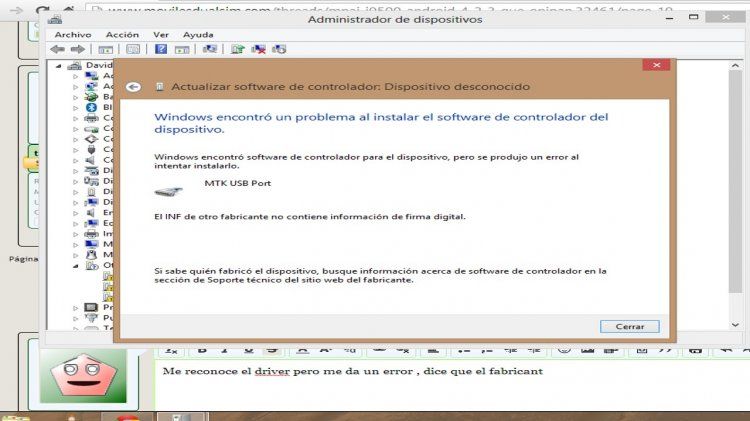Screen dimensions: 750x421
Task: Select the third unknown device with warning icon
Action: click(x=109, y=297)
